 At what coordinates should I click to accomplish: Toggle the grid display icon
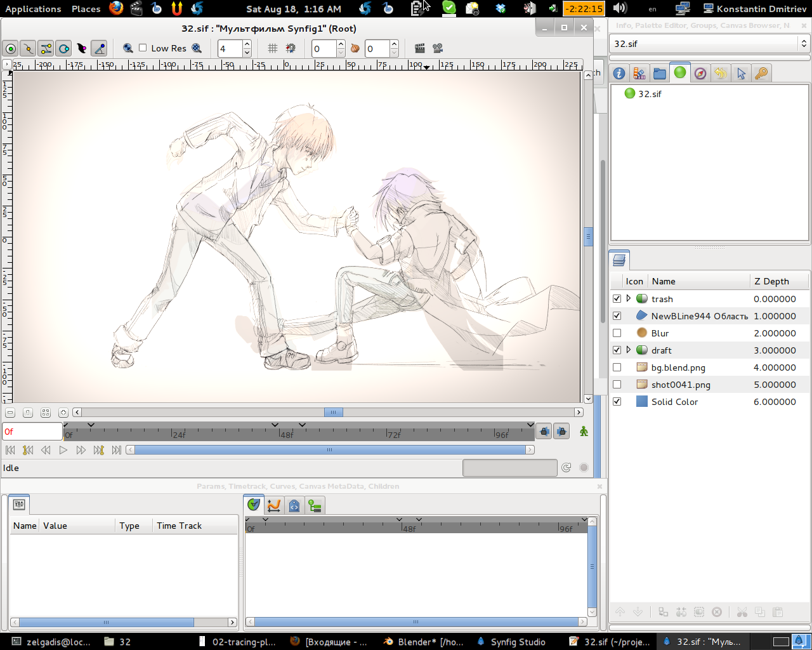273,48
